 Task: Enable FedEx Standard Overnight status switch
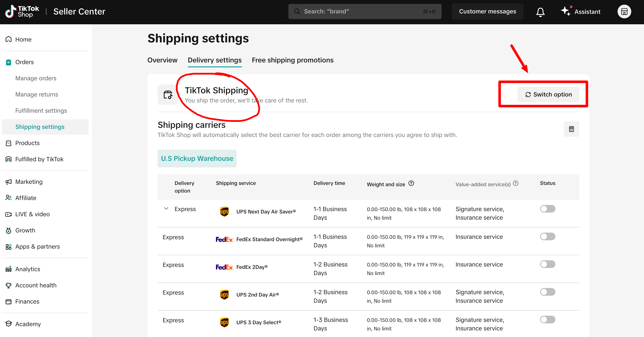(547, 236)
